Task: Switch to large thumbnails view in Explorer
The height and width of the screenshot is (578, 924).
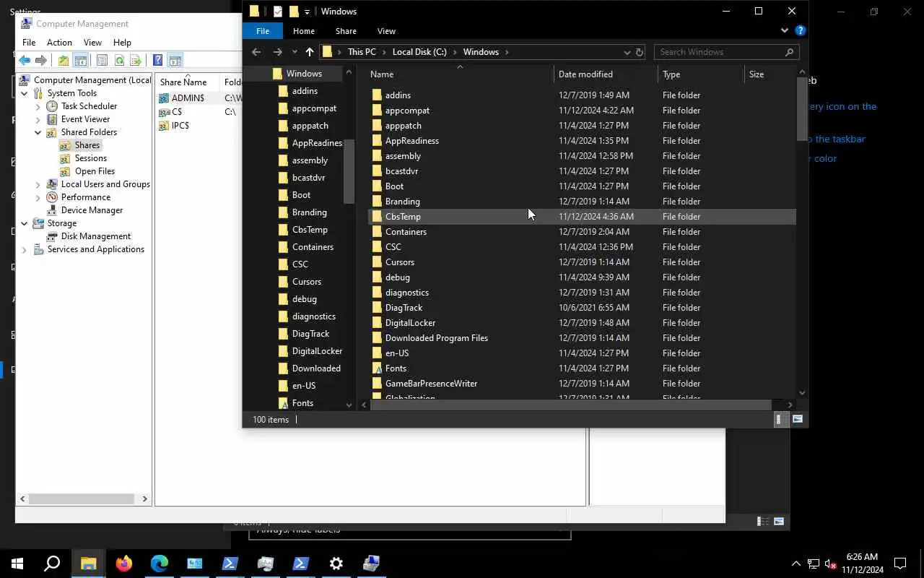Action: (x=798, y=419)
